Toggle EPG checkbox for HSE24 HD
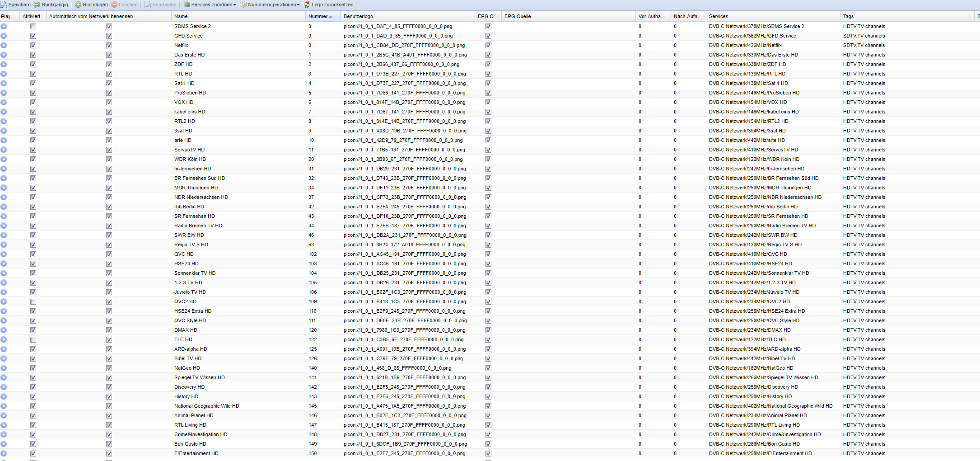 click(488, 263)
